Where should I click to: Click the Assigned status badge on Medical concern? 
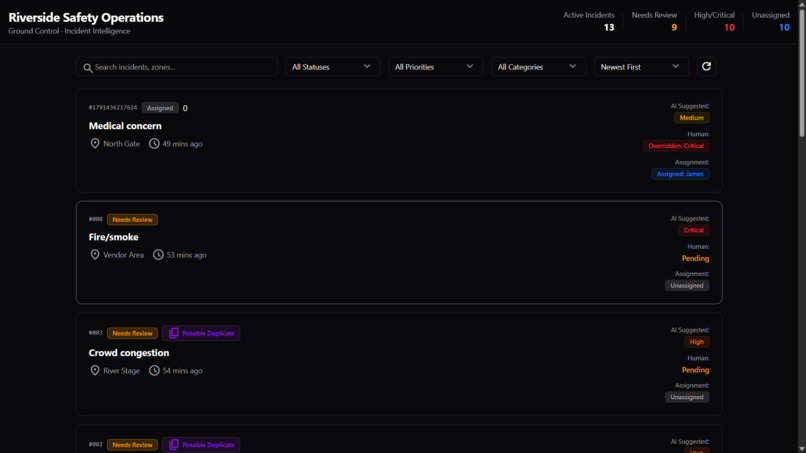coord(160,108)
